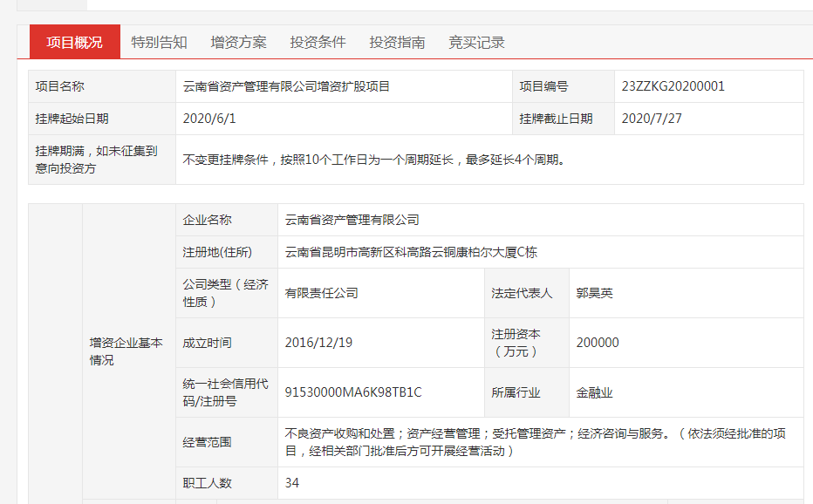Switch to the 特别告知 tab
The image size is (813, 504).
click(x=159, y=42)
